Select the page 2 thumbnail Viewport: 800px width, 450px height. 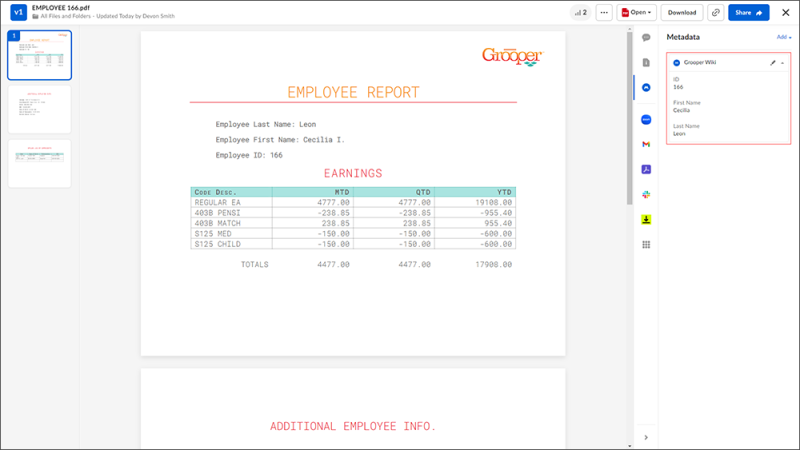pos(40,109)
